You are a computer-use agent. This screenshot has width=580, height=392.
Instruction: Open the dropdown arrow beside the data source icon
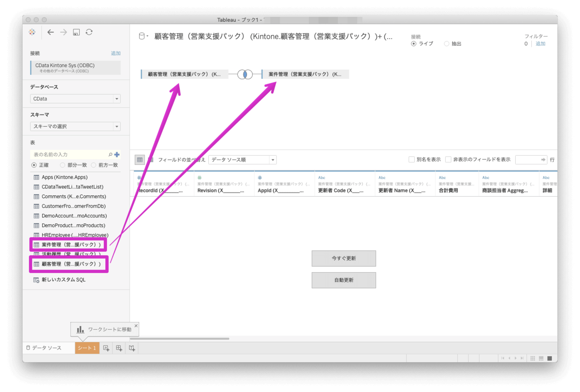click(147, 36)
